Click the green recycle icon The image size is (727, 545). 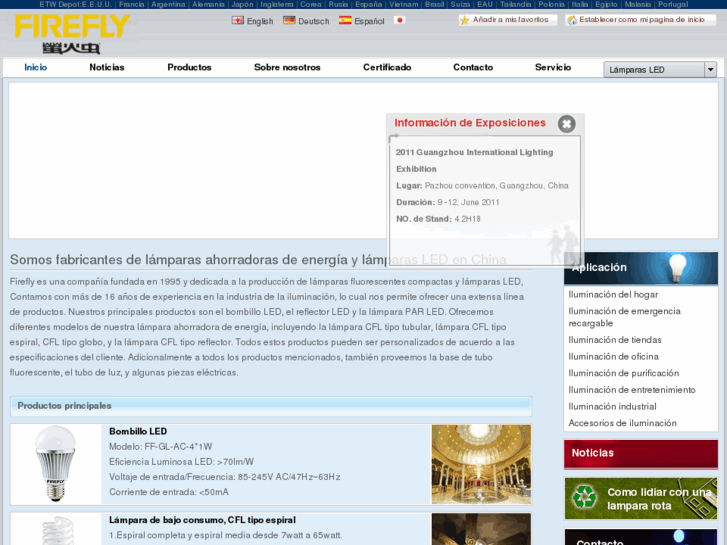(x=585, y=497)
